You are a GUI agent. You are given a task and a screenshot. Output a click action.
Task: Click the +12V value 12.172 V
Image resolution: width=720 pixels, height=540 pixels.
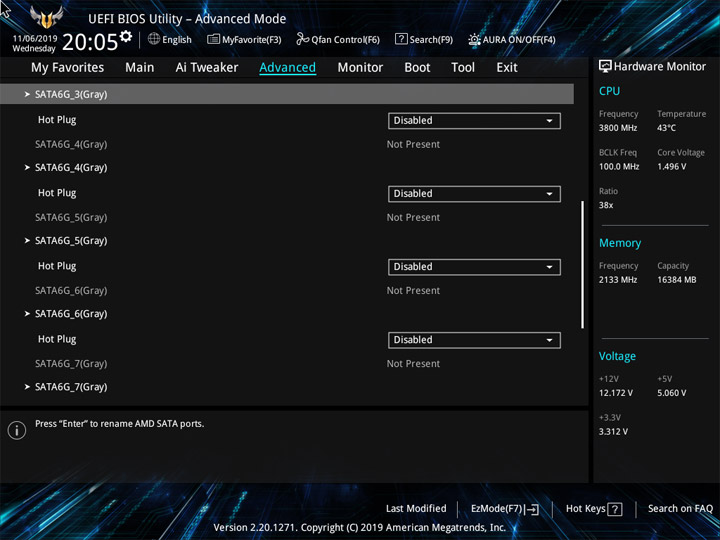coord(615,393)
